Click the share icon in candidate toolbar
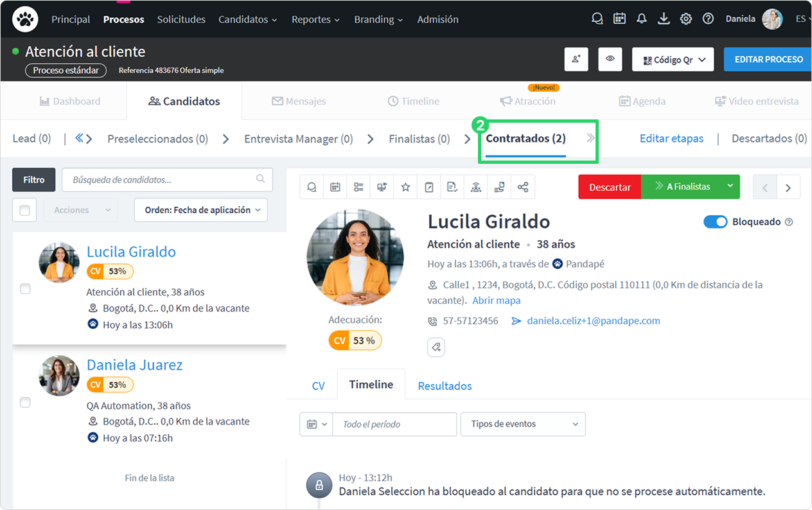This screenshot has height=510, width=812. pos(523,187)
